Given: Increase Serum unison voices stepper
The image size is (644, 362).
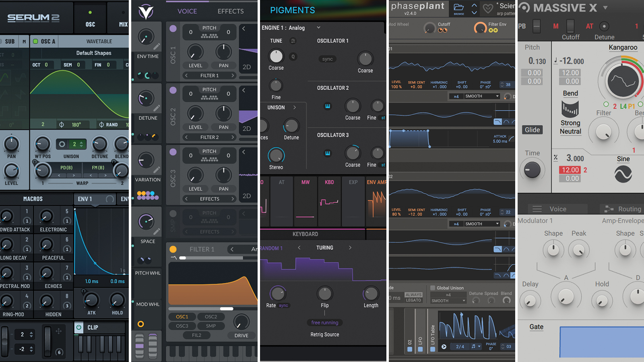Looking at the screenshot, I should [82, 142].
